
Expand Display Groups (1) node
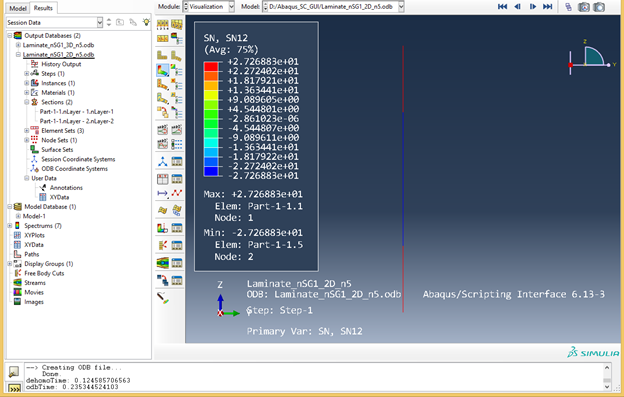point(9,264)
